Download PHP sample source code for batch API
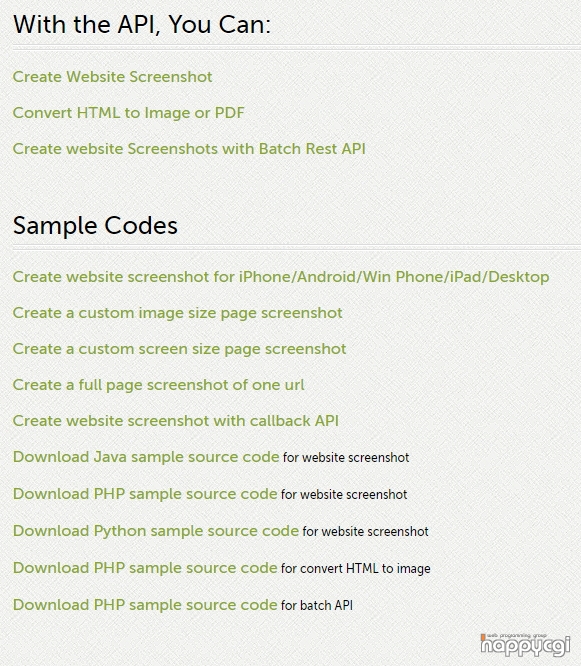The width and height of the screenshot is (581, 666). click(x=145, y=605)
